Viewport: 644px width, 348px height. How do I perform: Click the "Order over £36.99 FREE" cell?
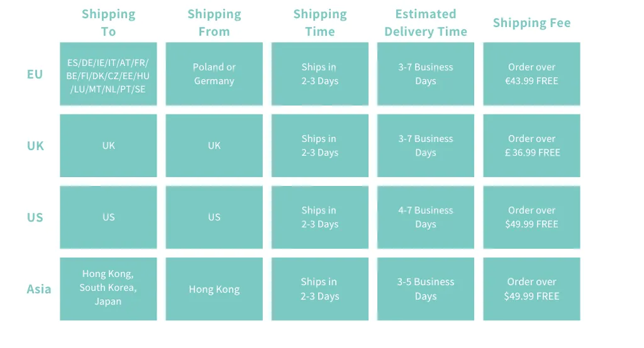point(531,146)
